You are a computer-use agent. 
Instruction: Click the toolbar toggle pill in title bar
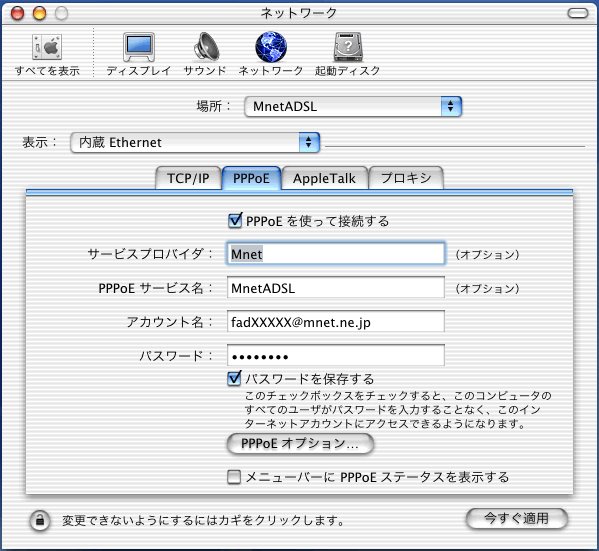[578, 13]
